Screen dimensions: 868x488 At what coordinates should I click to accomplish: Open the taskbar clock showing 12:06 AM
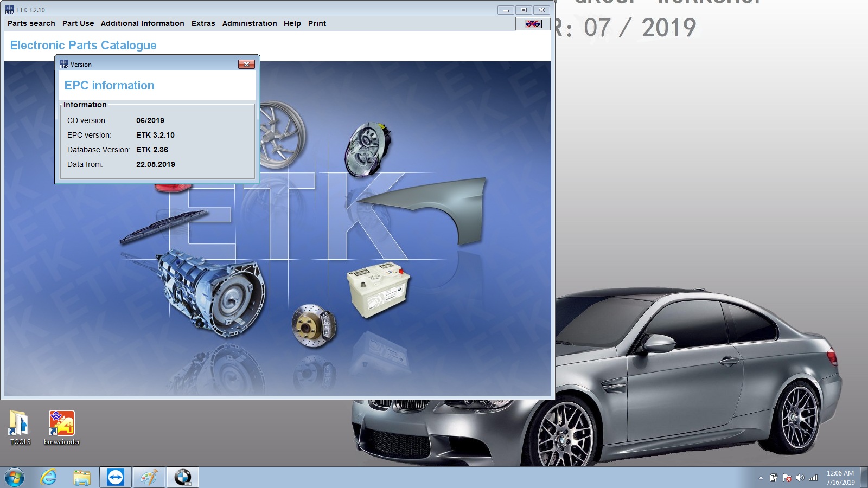(x=840, y=478)
